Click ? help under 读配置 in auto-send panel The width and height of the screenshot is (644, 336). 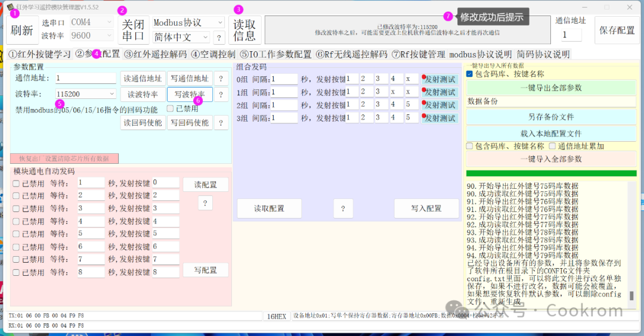tap(205, 203)
